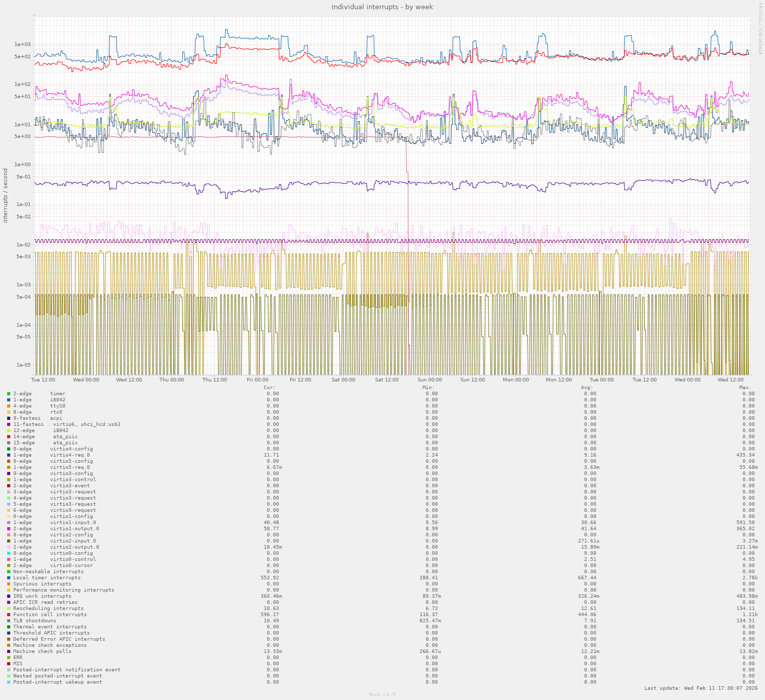Image resolution: width=765 pixels, height=700 pixels.
Task: Click the IRQ work interrupts legend swatch
Action: 9,596
